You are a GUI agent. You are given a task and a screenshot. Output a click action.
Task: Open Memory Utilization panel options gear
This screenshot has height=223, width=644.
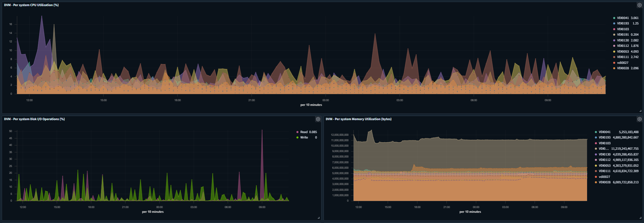pos(639,119)
